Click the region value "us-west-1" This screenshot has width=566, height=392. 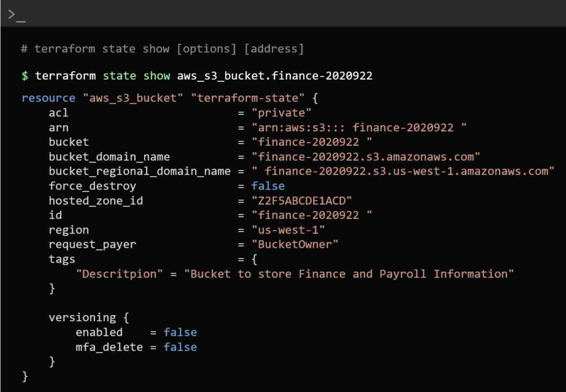click(288, 230)
